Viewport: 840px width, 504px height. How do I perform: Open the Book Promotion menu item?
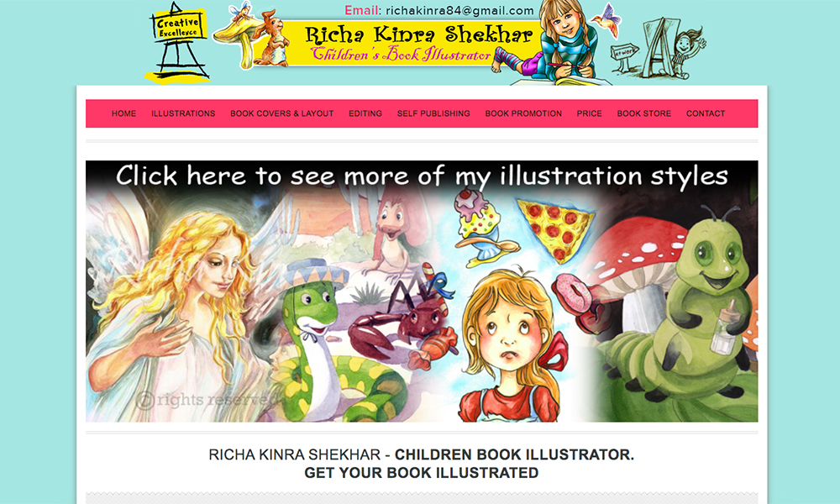pyautogui.click(x=523, y=113)
